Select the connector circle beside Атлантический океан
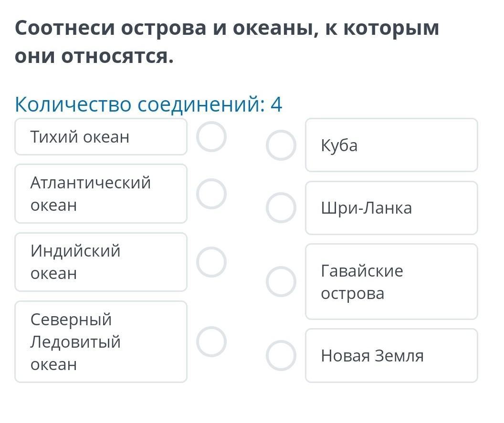Viewport: 504px width, 423px height. 211,194
